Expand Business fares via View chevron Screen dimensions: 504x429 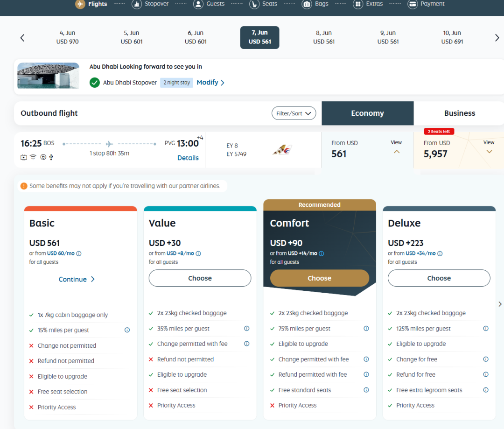point(489,151)
